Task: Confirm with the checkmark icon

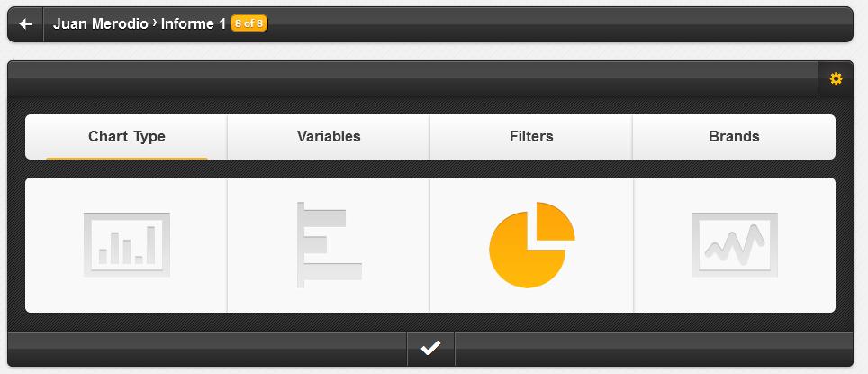Action: (x=430, y=349)
